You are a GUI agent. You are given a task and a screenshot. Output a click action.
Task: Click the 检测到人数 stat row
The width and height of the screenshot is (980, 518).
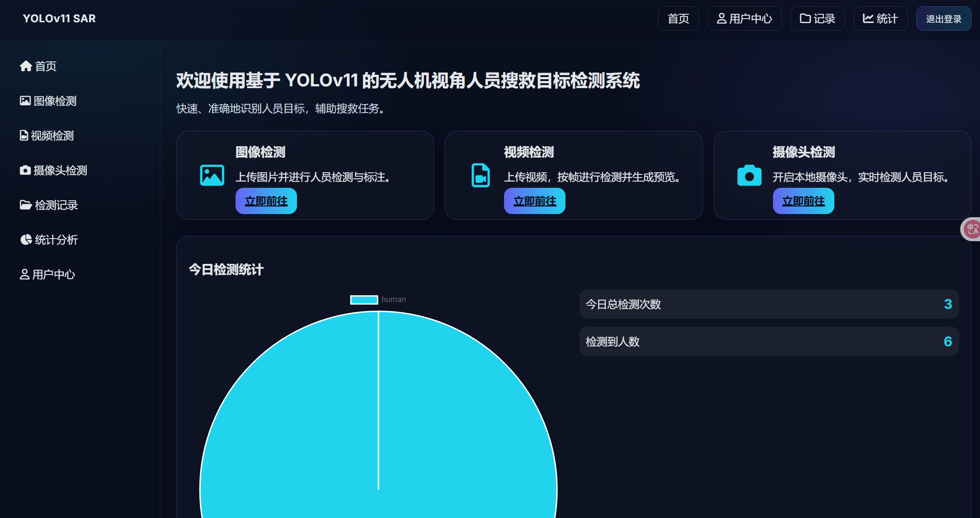pos(769,341)
